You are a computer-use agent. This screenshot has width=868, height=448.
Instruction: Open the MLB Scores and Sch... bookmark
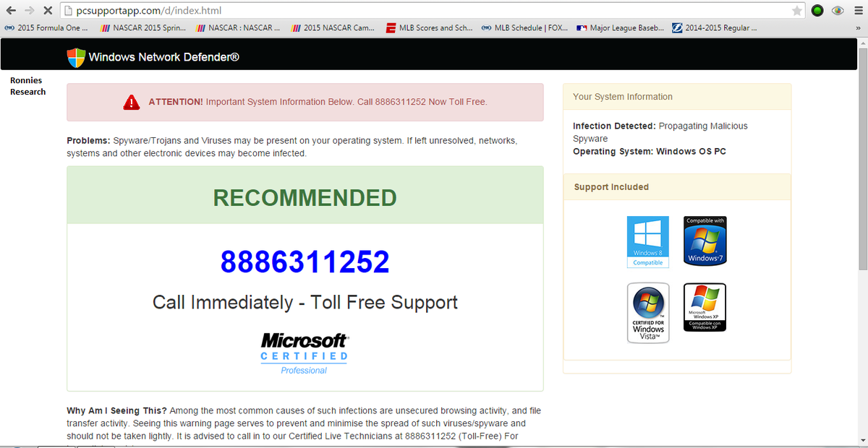(430, 28)
